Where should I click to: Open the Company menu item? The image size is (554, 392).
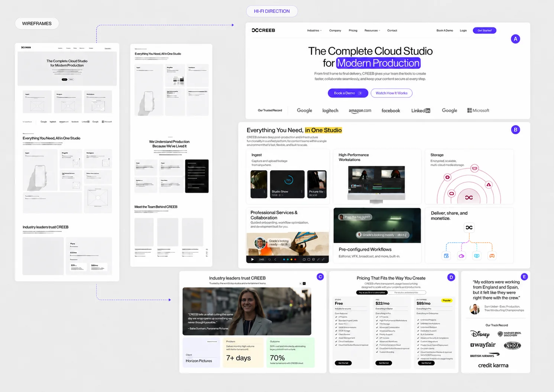[x=335, y=30]
